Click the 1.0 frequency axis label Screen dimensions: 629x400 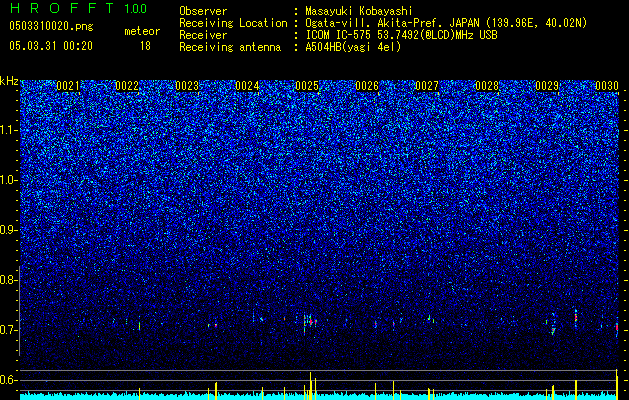tap(8, 180)
